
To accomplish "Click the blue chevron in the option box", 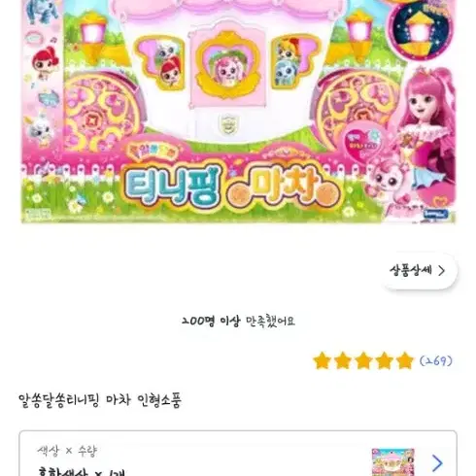I will pyautogui.click(x=437, y=463).
